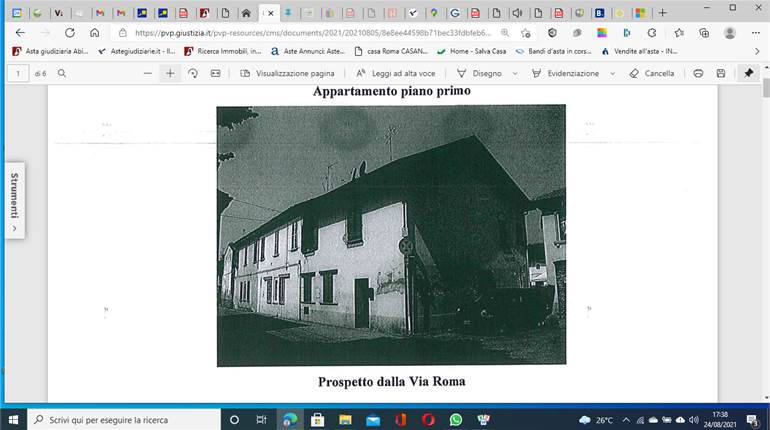This screenshot has height=430, width=770.
Task: Open the Home - Salva Casa bookmark
Action: pos(471,51)
